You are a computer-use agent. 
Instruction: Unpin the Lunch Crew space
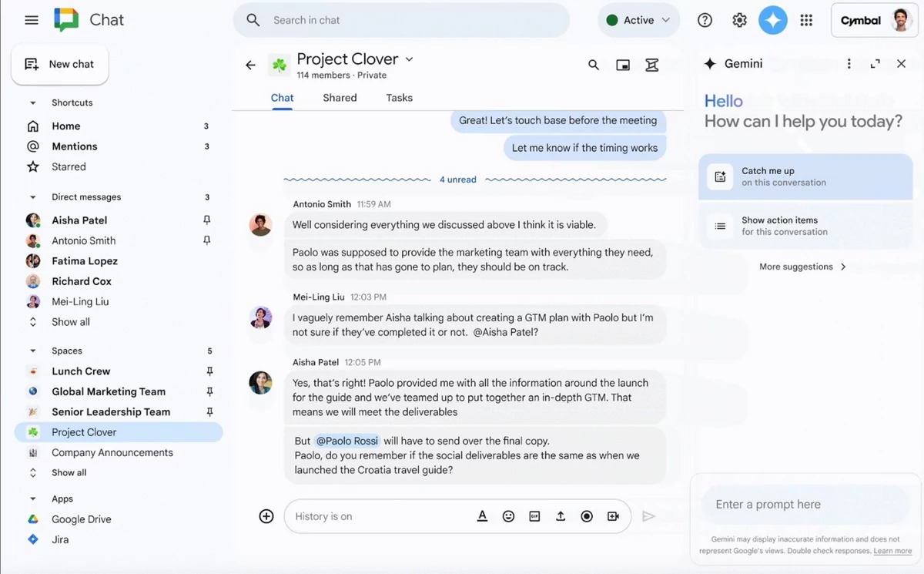pos(209,371)
